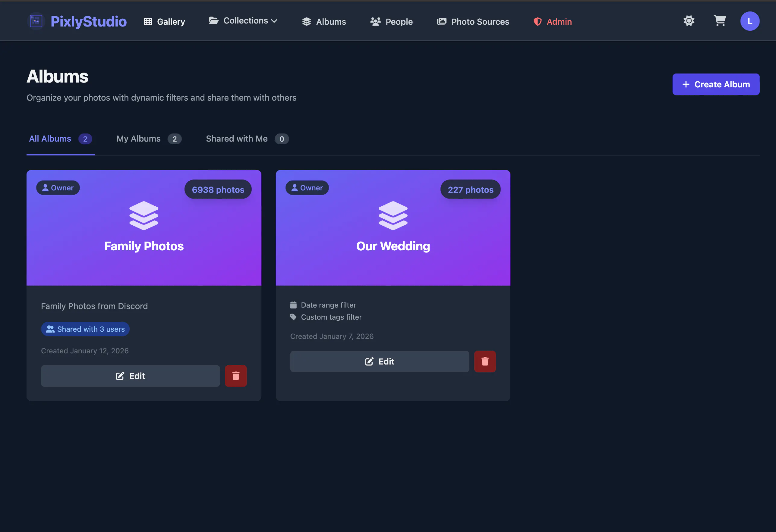Switch to the My Albums tab

(x=149, y=139)
